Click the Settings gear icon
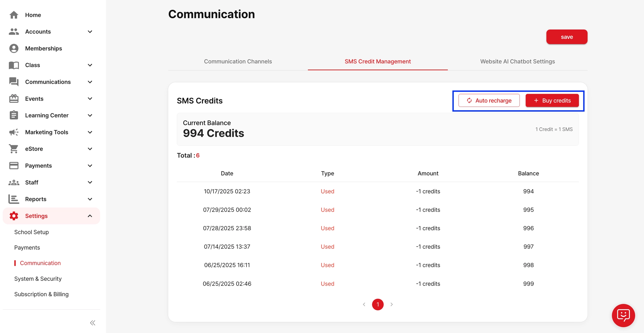 (x=14, y=216)
